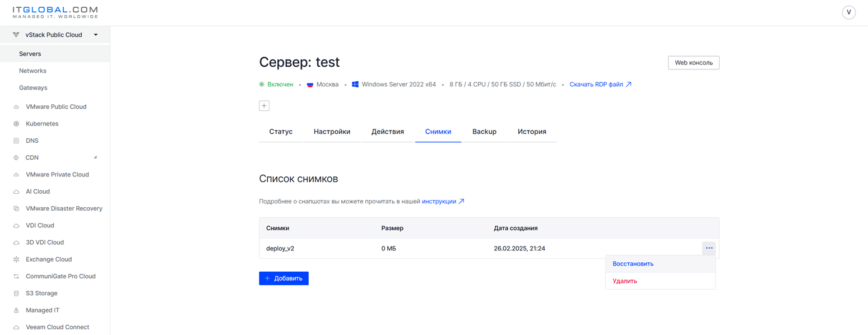The height and width of the screenshot is (335, 868).
Task: Click the Снимки column header
Action: click(x=277, y=228)
